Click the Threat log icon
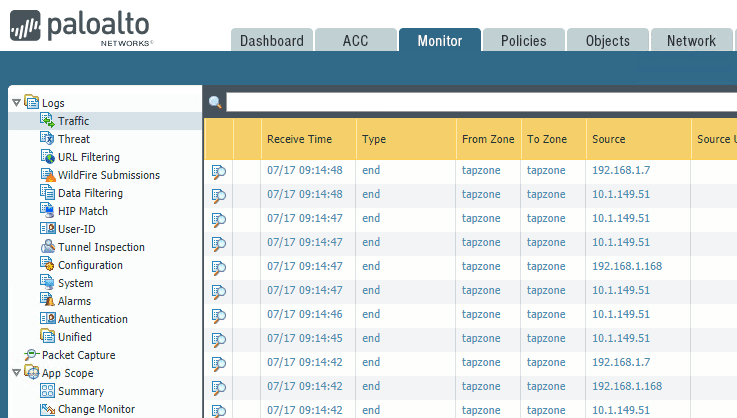Viewport: 737px width, 418px height. point(47,138)
